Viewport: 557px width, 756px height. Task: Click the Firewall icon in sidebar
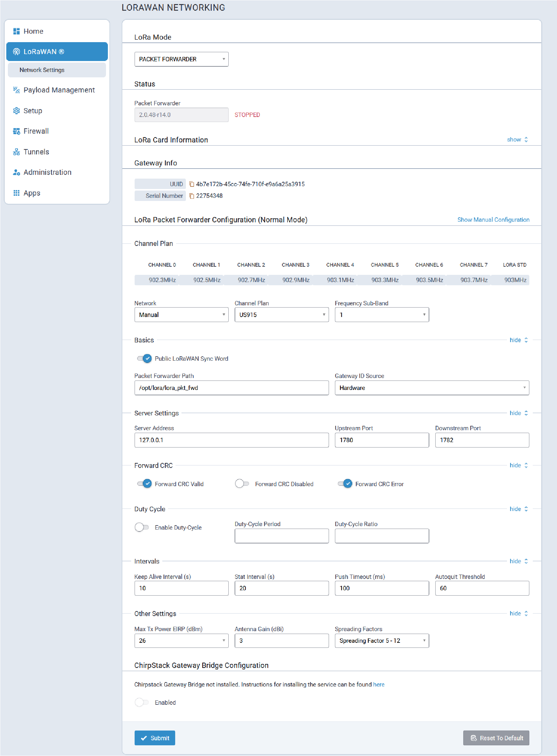click(16, 131)
